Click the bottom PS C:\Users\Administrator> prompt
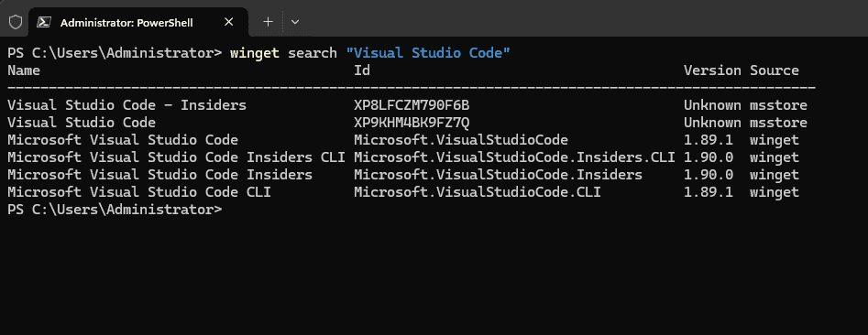This screenshot has width=868, height=335. [115, 210]
